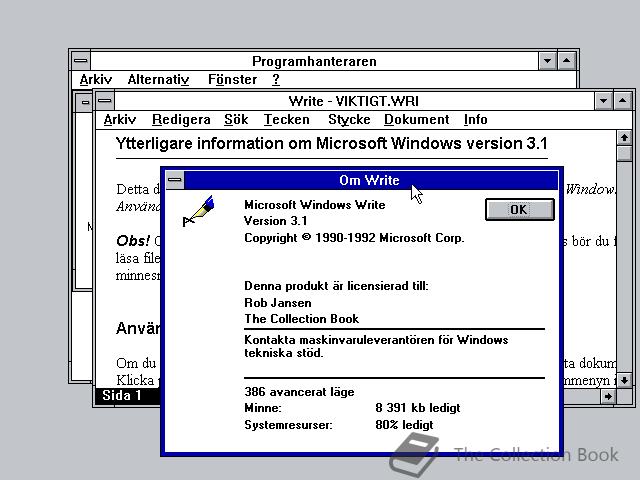Viewport: 640px width, 480px height.
Task: Open Fönster menu in Programhanteraren
Action: (x=232, y=79)
